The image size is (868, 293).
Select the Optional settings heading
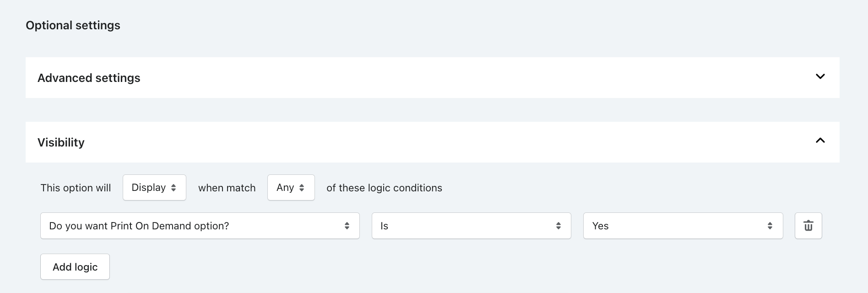73,25
